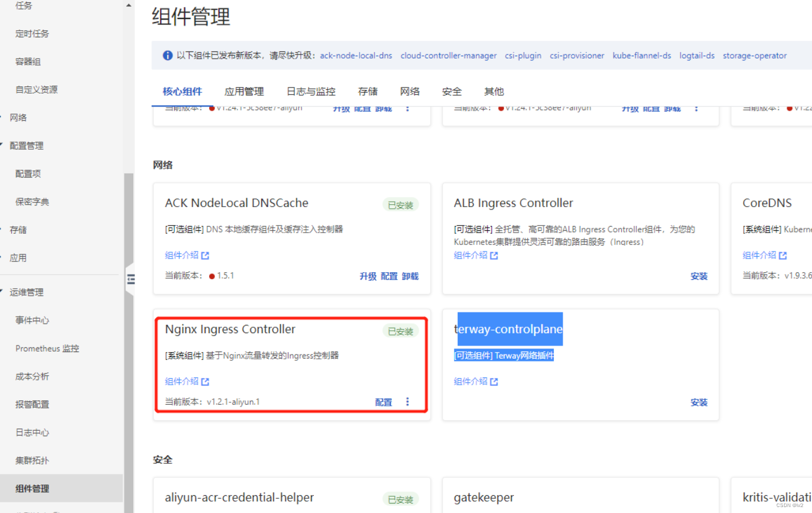Screen dimensions: 812x513
Task: Open csi-plugin upgrade link
Action: [523, 56]
